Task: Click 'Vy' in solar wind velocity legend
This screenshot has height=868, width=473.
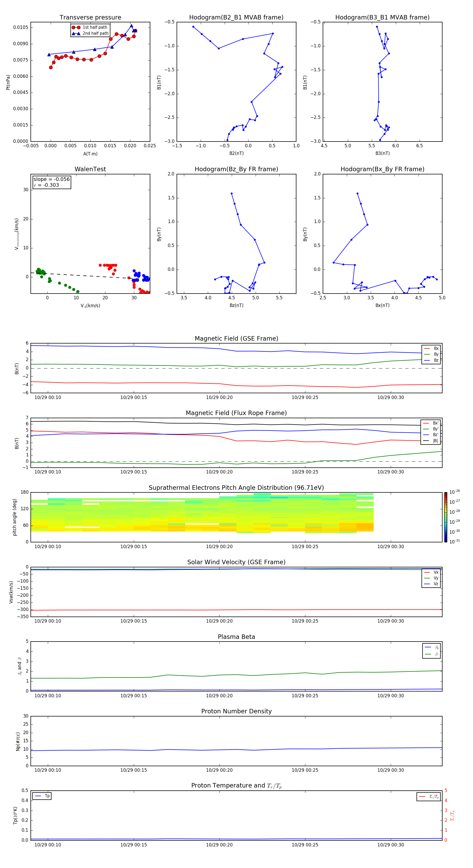Action: pyautogui.click(x=436, y=578)
